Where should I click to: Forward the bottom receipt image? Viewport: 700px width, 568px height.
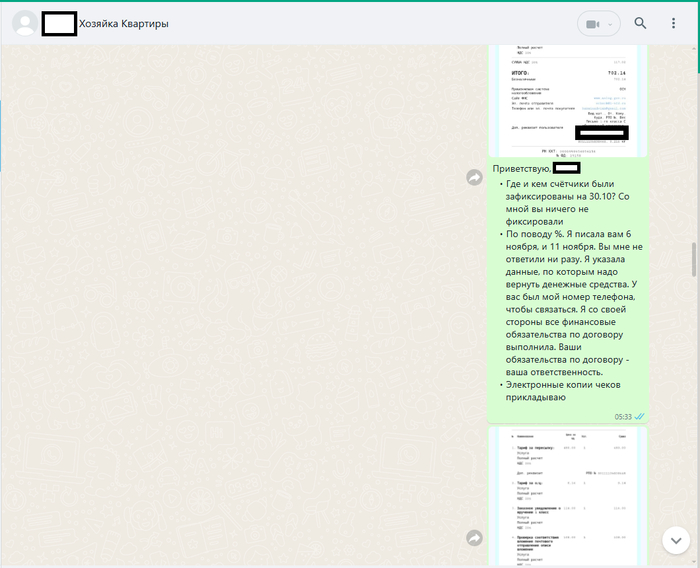(x=474, y=538)
